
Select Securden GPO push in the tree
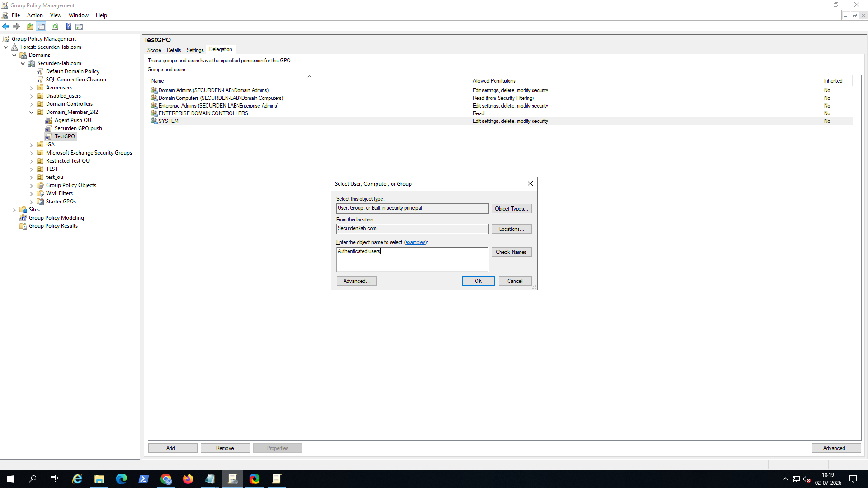point(78,128)
